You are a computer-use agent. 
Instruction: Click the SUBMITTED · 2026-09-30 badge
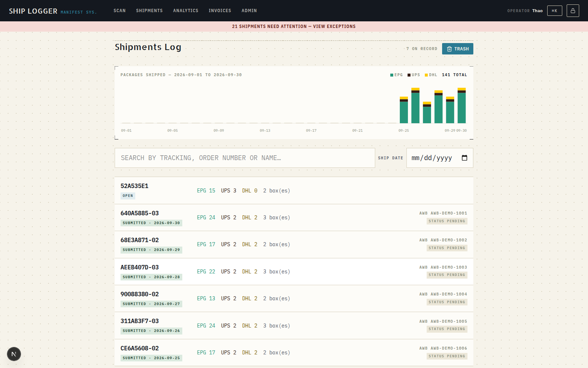point(151,223)
